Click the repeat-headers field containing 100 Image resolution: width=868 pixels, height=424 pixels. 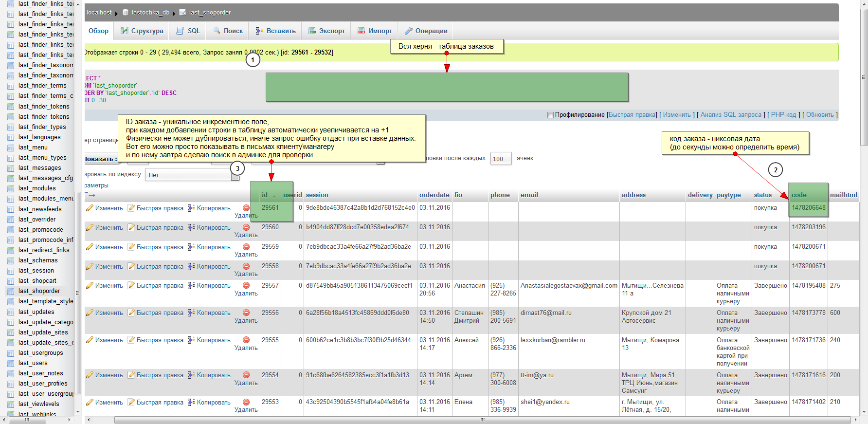(x=501, y=159)
